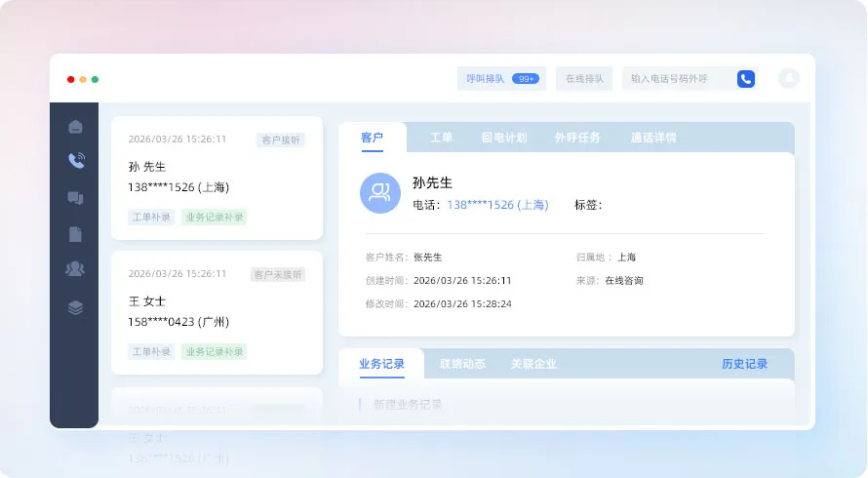Switch to the 通话详情 tab

pyautogui.click(x=653, y=138)
